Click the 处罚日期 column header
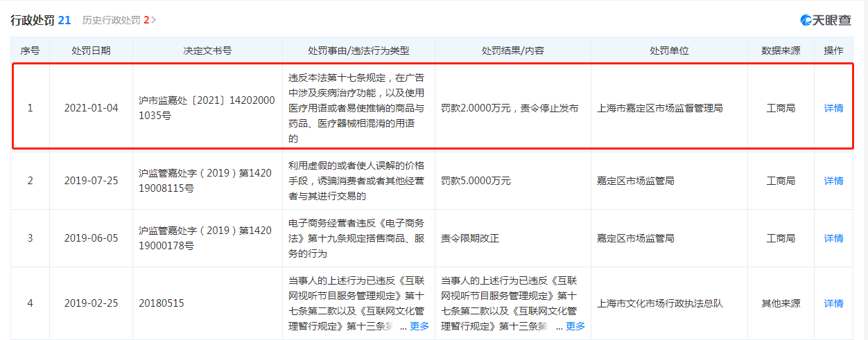 [91, 51]
